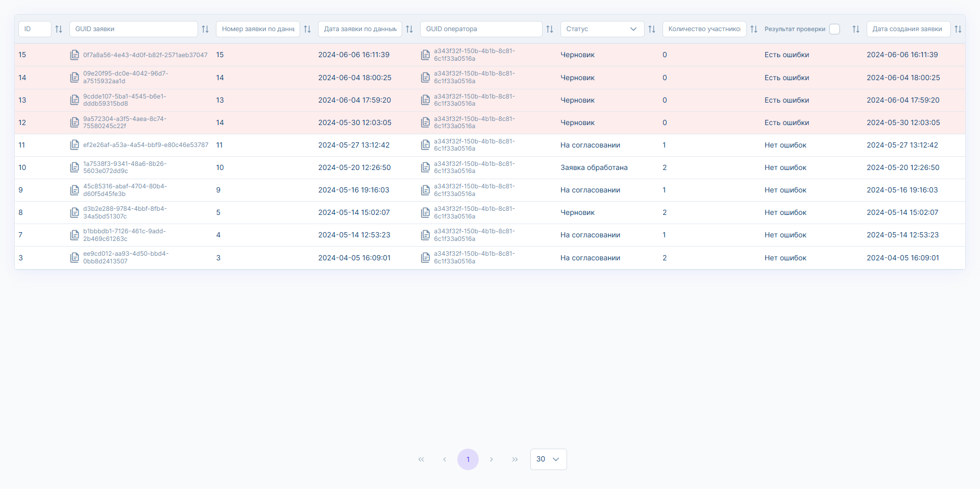The width and height of the screenshot is (980, 489).
Task: Click creation date 2024-04-05 16:09:01
Action: click(903, 258)
